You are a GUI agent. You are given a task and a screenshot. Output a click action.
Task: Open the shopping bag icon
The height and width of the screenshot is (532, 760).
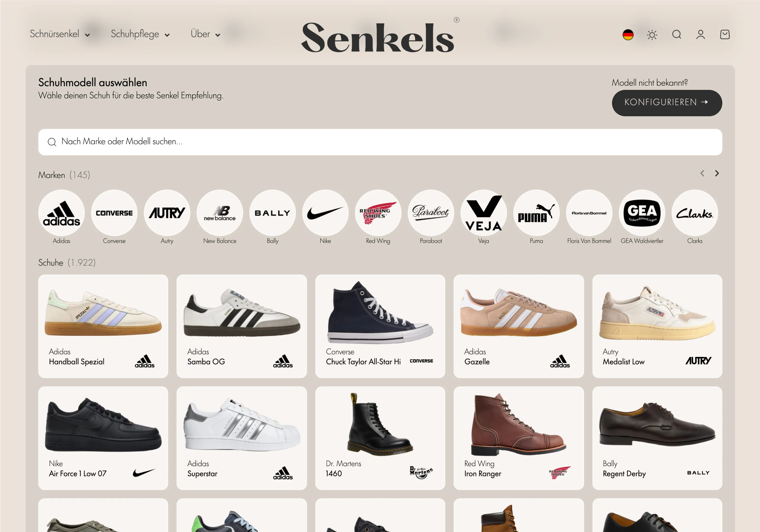725,34
